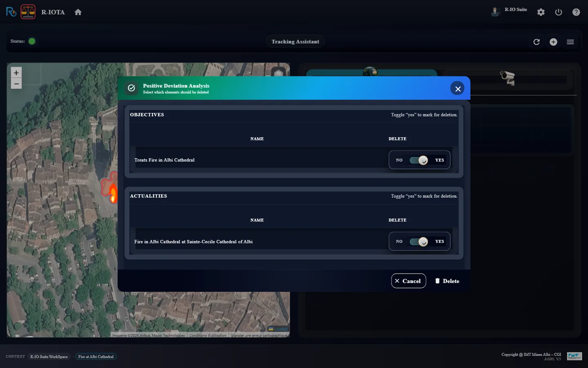Click the add plus circle icon
The image size is (588, 368).
(x=553, y=42)
